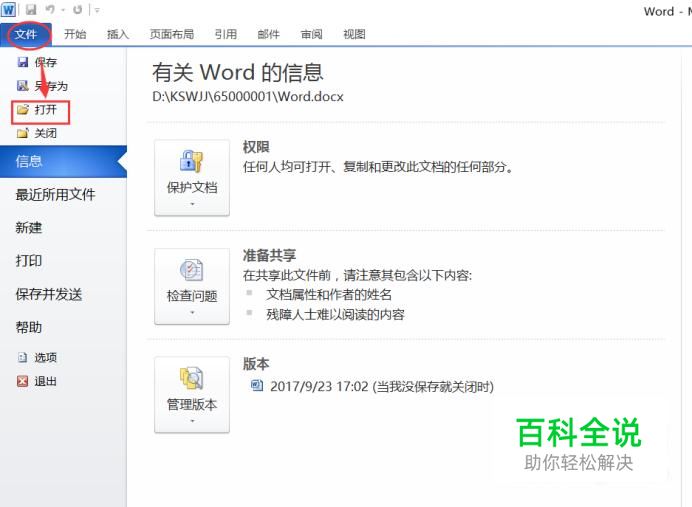Expand the 管理版本 dropdown arrow
The height and width of the screenshot is (507, 692).
[x=192, y=421]
